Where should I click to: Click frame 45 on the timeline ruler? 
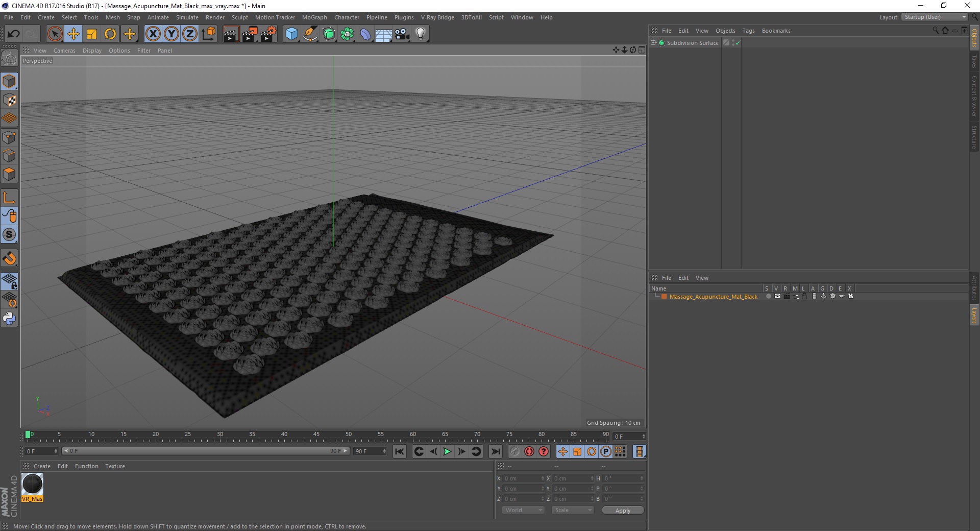(x=316, y=436)
